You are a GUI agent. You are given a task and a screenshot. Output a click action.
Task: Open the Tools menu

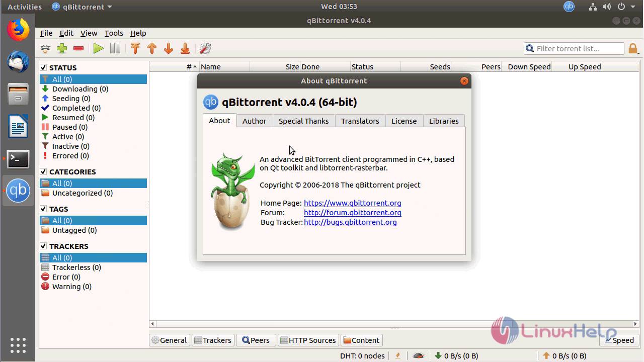(x=114, y=33)
